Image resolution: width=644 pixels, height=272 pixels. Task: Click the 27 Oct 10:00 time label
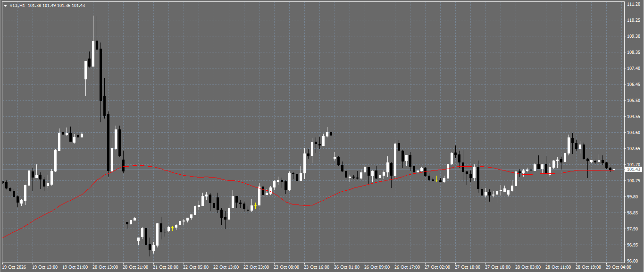point(468,267)
